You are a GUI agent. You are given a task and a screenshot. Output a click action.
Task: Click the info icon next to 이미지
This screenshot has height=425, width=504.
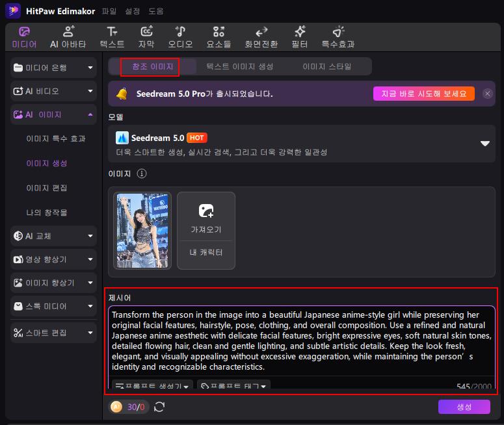coord(142,174)
